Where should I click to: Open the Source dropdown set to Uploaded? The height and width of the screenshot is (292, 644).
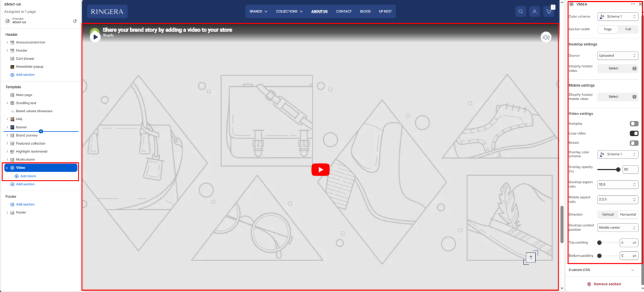click(618, 55)
